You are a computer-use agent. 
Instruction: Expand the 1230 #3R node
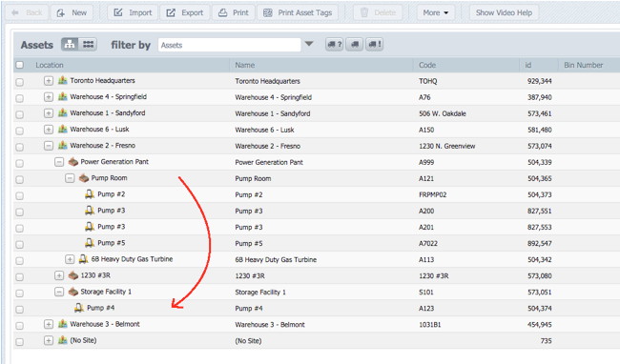[59, 275]
